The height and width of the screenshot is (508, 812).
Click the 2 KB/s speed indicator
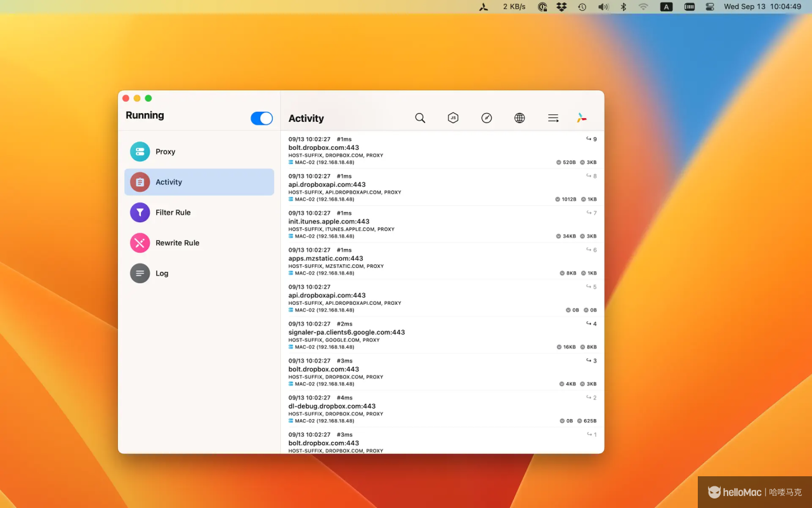click(514, 6)
